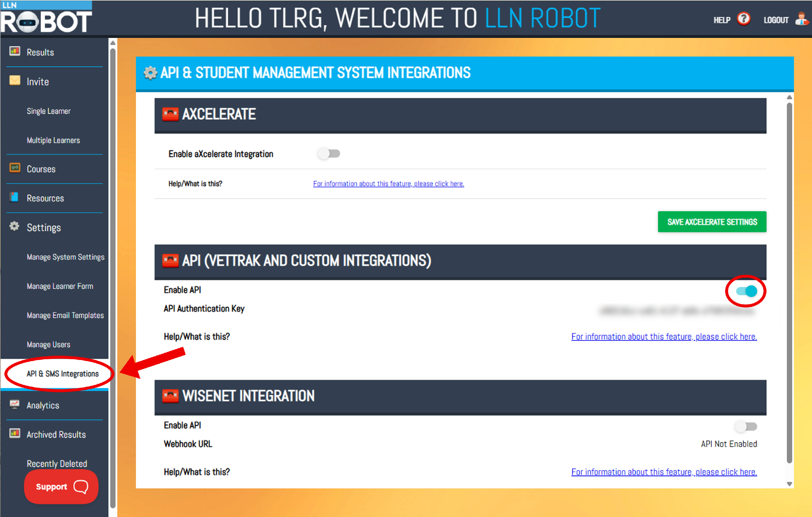Click the LLN Robot logo
Viewport: 812px width, 517px height.
point(46,17)
